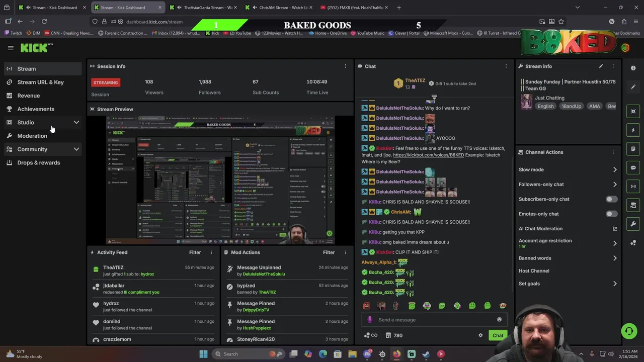Image resolution: width=644 pixels, height=362 pixels.
Task: Open Stream URL & Key page
Action: [43, 82]
